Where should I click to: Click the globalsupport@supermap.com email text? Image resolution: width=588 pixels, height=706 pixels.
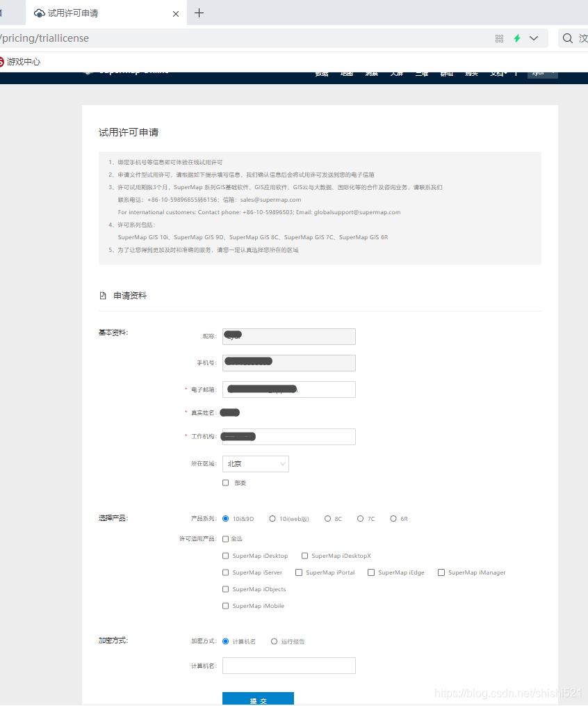[357, 213]
